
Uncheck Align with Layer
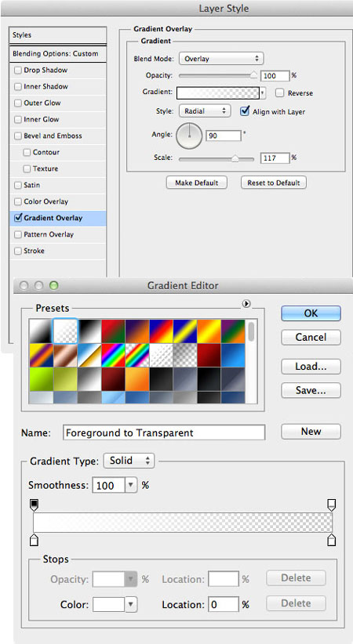pyautogui.click(x=246, y=111)
